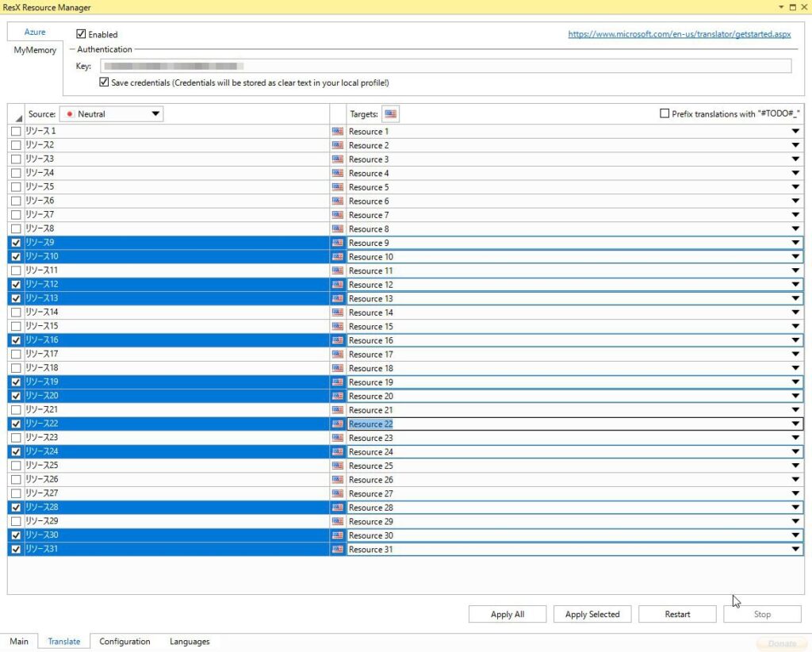Viewport: 812px width, 652px height.
Task: Open the Configuration tab
Action: [x=124, y=641]
